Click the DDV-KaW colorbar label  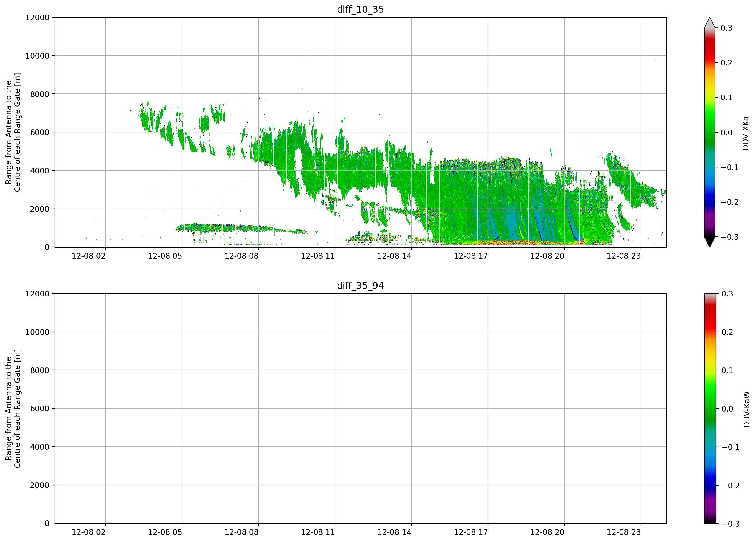pyautogui.click(x=746, y=409)
